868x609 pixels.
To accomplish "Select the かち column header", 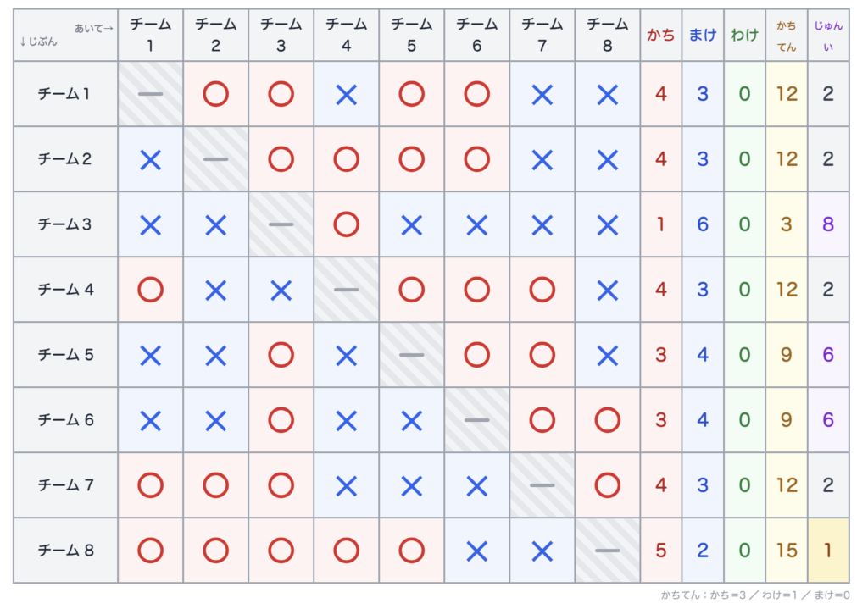I will pyautogui.click(x=660, y=36).
